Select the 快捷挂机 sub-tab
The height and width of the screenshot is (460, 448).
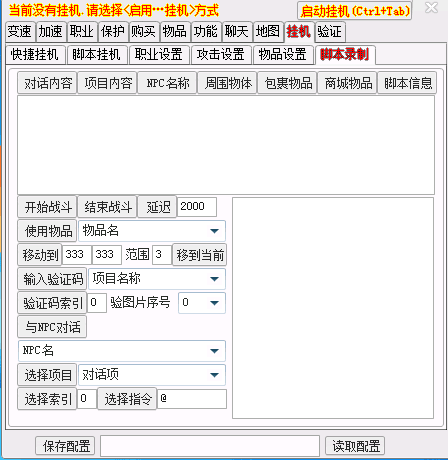pos(35,54)
